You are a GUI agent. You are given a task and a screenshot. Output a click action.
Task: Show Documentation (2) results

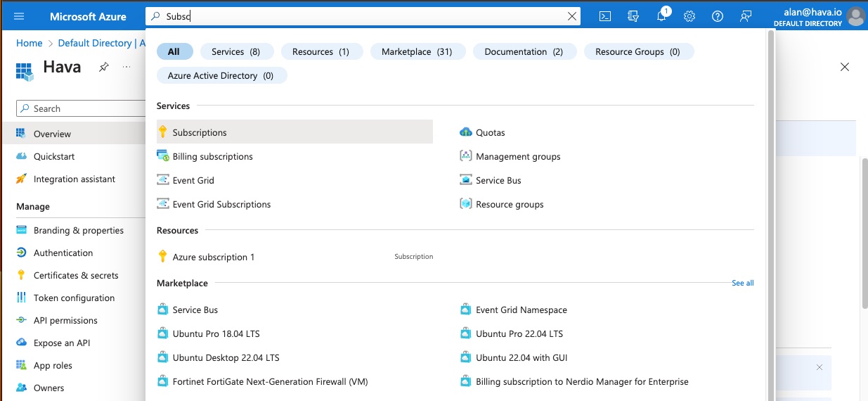point(524,51)
